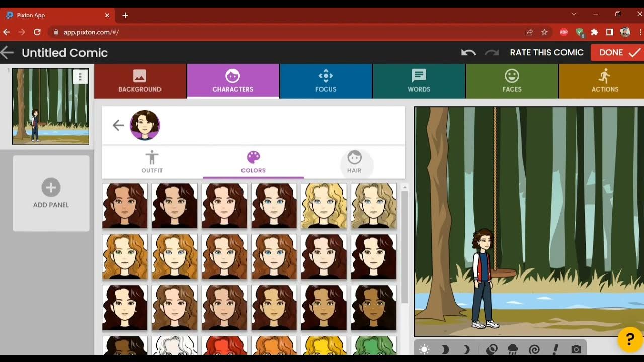Select the light brown wavy hair preset
Screen dimensions: 644x362
(x=175, y=308)
